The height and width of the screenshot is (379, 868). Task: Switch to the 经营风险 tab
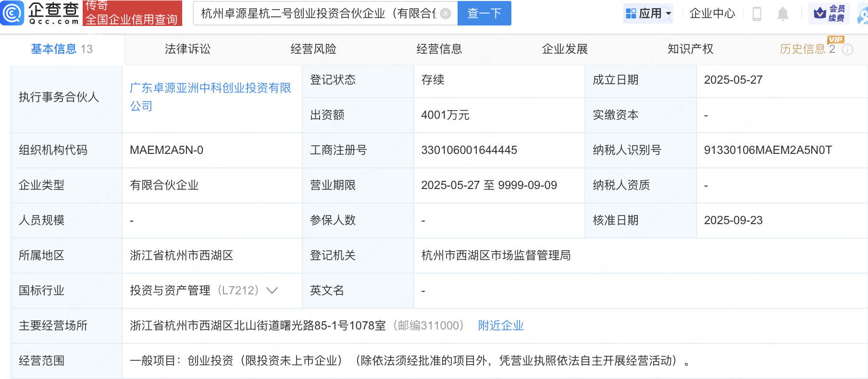[313, 49]
